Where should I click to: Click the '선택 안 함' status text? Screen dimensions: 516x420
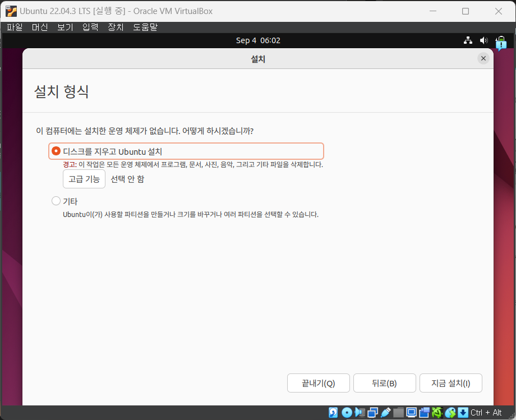(x=128, y=179)
